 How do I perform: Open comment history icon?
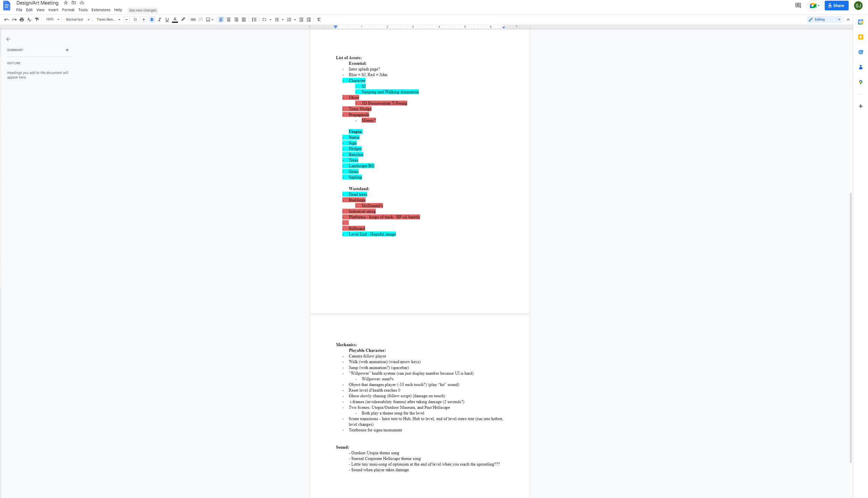tap(798, 6)
